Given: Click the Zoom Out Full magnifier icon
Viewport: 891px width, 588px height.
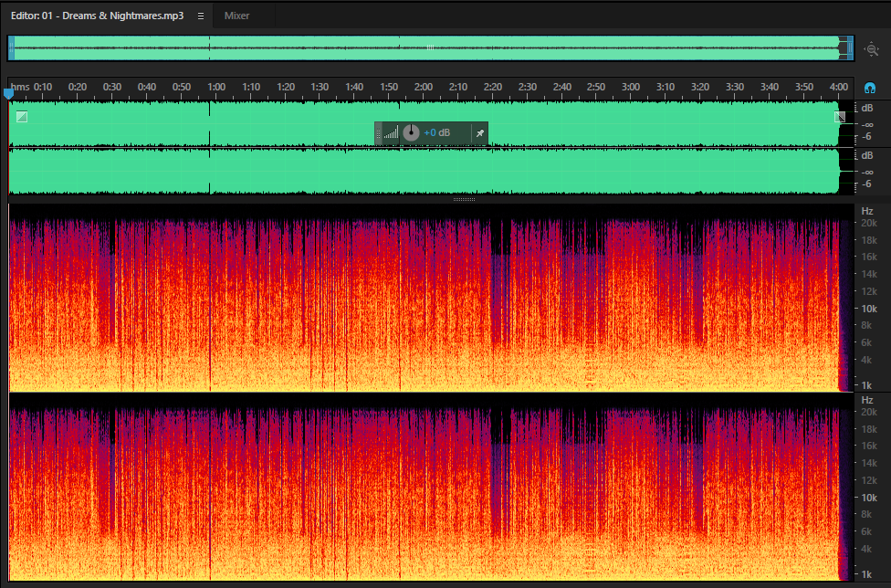Looking at the screenshot, I should [871, 49].
